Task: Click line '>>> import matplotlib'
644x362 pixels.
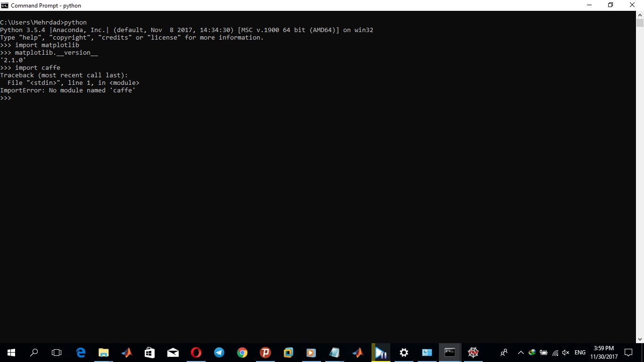Action: [x=40, y=45]
